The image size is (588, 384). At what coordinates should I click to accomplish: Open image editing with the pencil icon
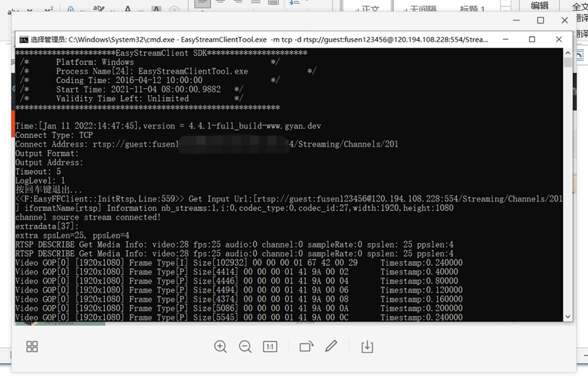331,346
